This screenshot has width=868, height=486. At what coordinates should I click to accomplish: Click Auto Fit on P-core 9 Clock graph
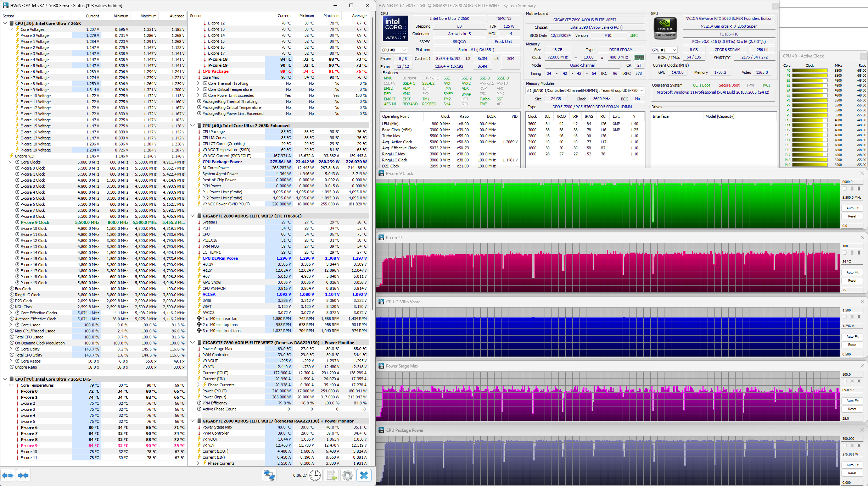point(852,208)
